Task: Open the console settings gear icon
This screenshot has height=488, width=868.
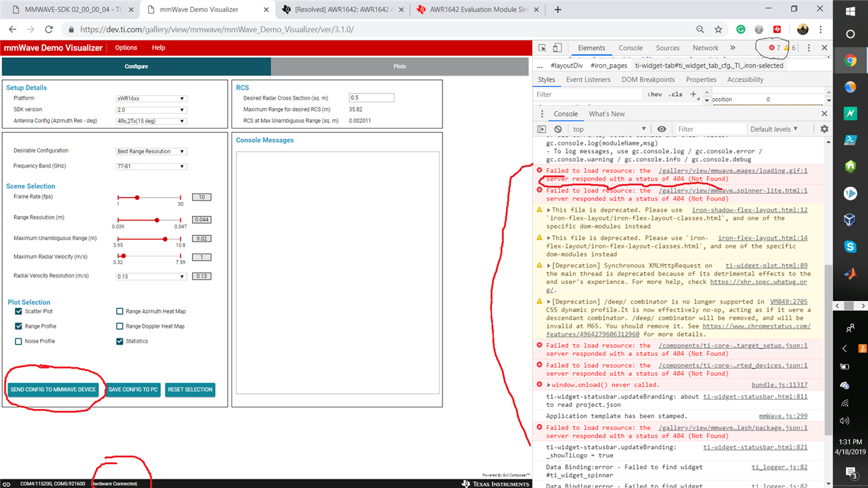Action: (x=824, y=129)
